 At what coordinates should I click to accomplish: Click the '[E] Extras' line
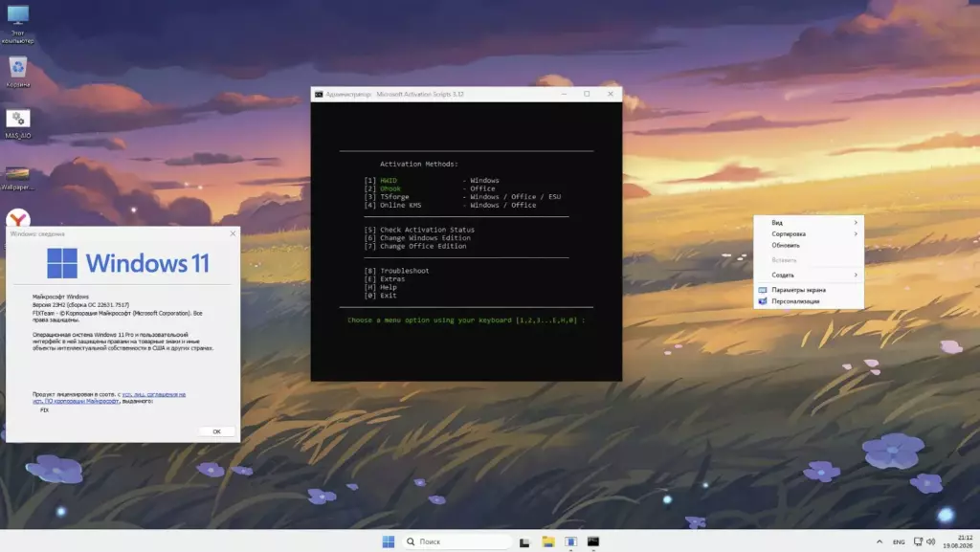tap(385, 279)
